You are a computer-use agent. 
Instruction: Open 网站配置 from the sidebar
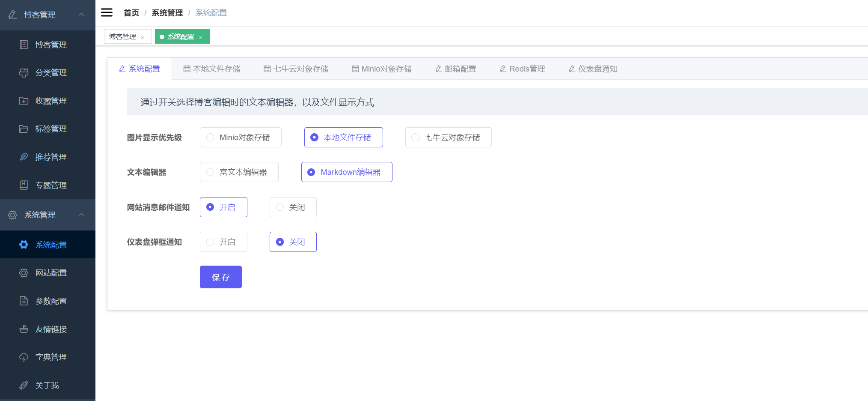[48, 273]
